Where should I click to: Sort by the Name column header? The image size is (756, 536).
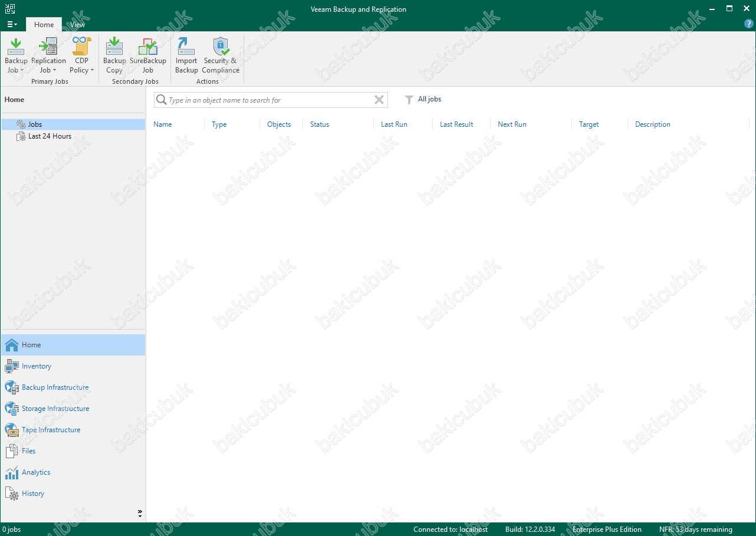point(163,124)
